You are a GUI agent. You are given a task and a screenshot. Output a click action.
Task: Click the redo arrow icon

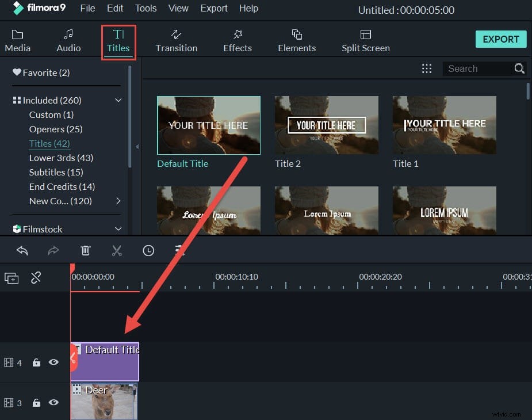click(x=53, y=250)
